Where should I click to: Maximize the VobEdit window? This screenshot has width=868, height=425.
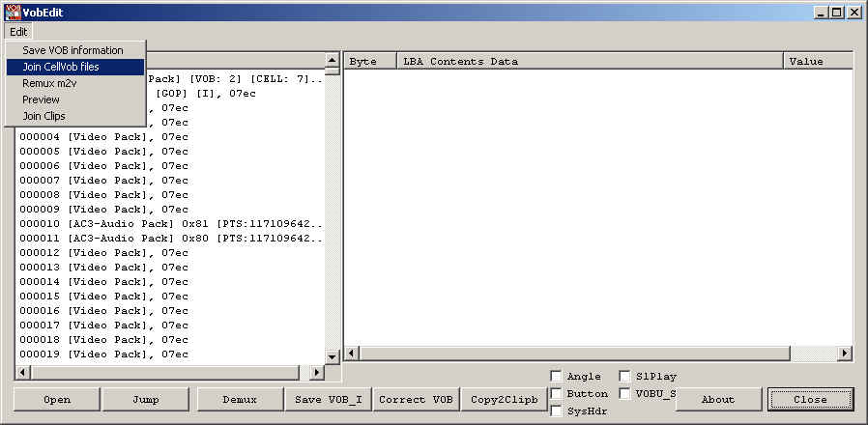[x=836, y=13]
